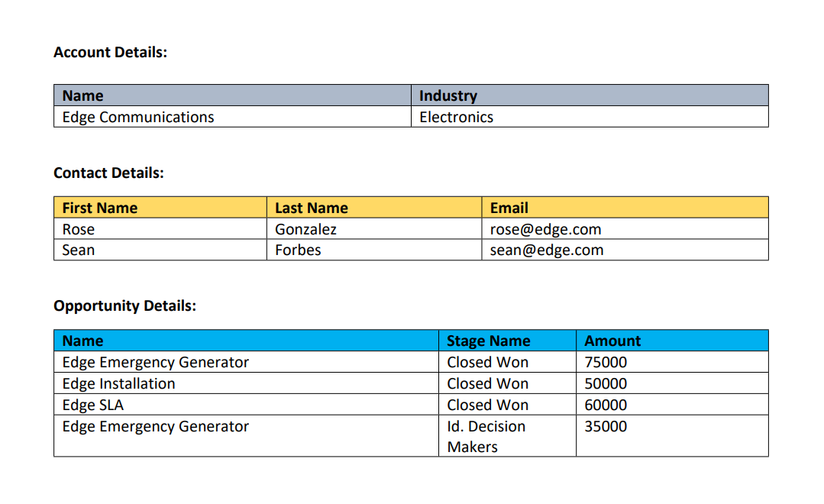Click the Last Name column header
Viewport: 824px width, 504px height.
[374, 208]
